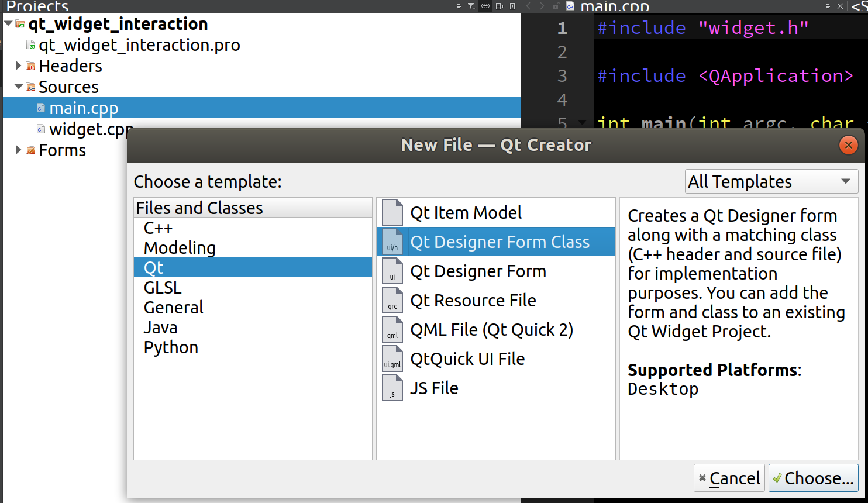Click the ui.qml file icon
This screenshot has width=868, height=503.
pos(392,359)
